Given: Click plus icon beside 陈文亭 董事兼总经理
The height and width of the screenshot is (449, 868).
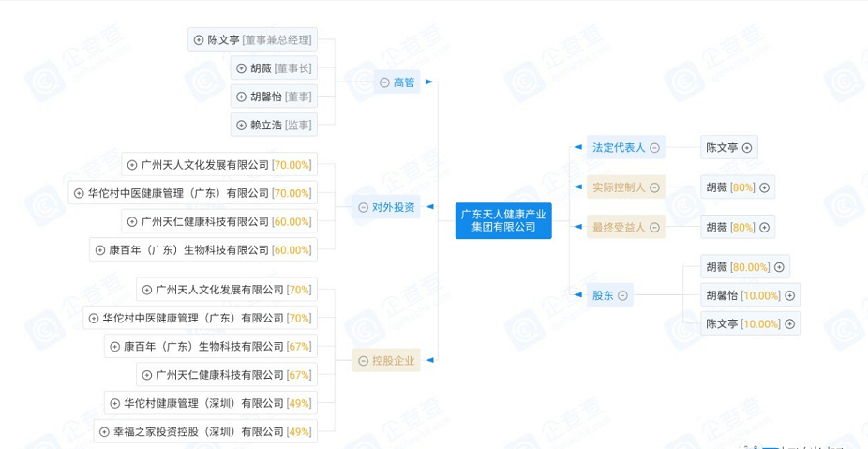Looking at the screenshot, I should pyautogui.click(x=199, y=39).
